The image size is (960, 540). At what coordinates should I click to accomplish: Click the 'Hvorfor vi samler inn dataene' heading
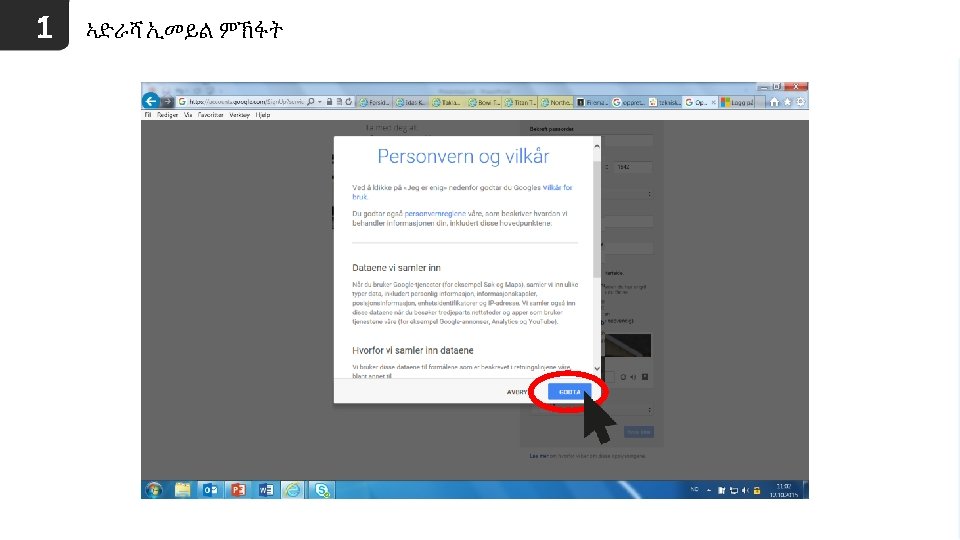pyautogui.click(x=413, y=350)
